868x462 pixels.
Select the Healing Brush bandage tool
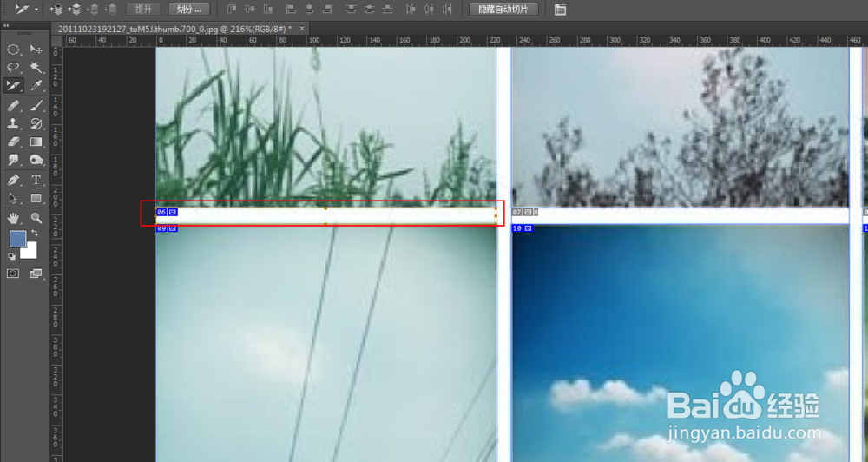coord(13,105)
